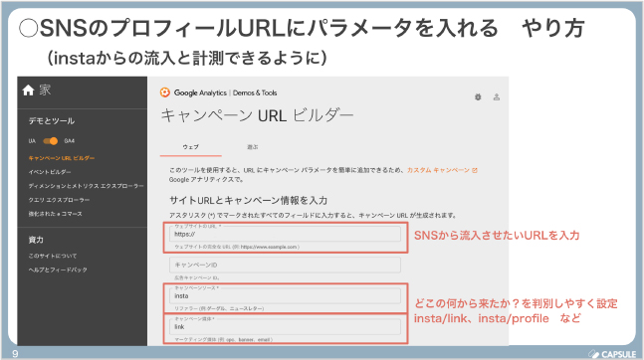The width and height of the screenshot is (644, 360).
Task: Open ディメンションとメトリクス エクスプローラー
Action: click(x=86, y=186)
